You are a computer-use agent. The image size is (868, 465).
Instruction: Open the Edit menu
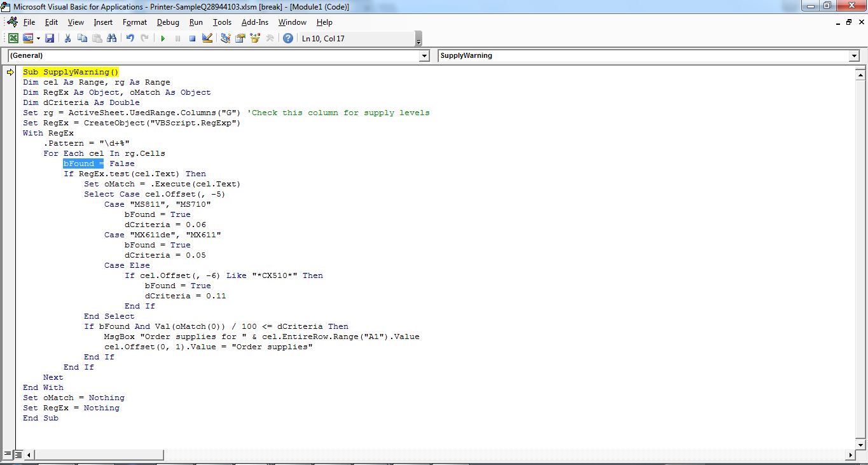pos(52,22)
